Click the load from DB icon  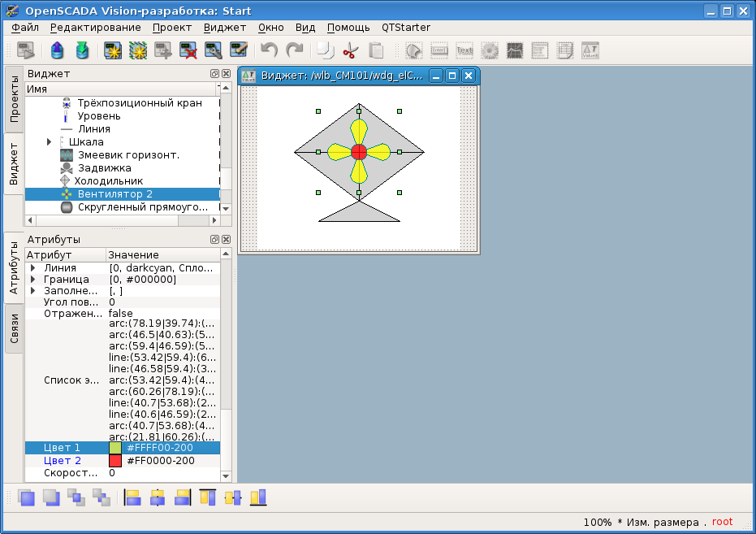tap(57, 51)
